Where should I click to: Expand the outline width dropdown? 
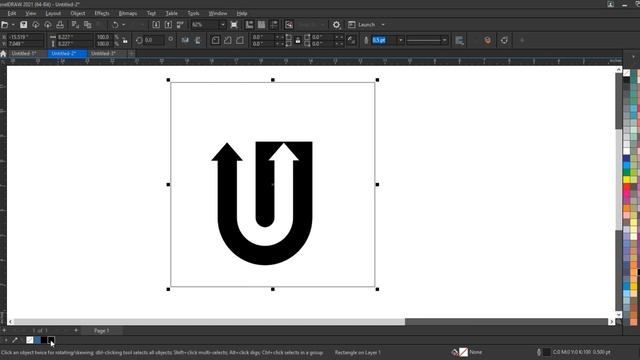[401, 40]
